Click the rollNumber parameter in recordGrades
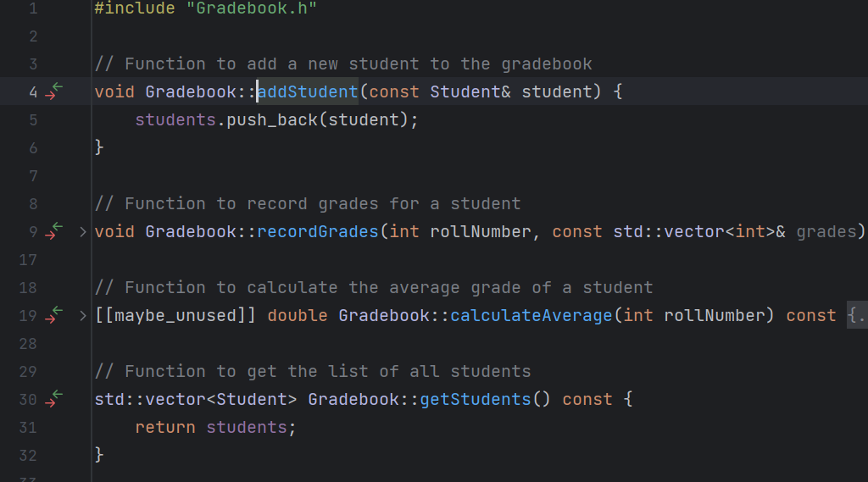Screen dimensions: 868x482 tap(481, 231)
